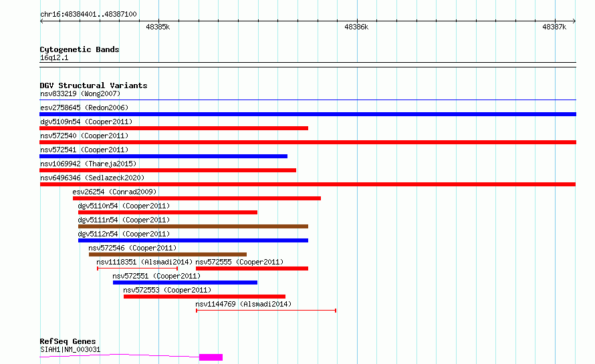Select the red bar under dgv5109n54
This screenshot has height=364, width=595.
coord(174,128)
